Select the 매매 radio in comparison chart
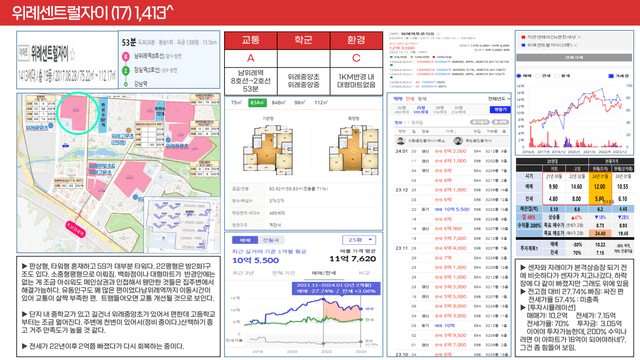This screenshot has height=360, width=640. tap(519, 76)
